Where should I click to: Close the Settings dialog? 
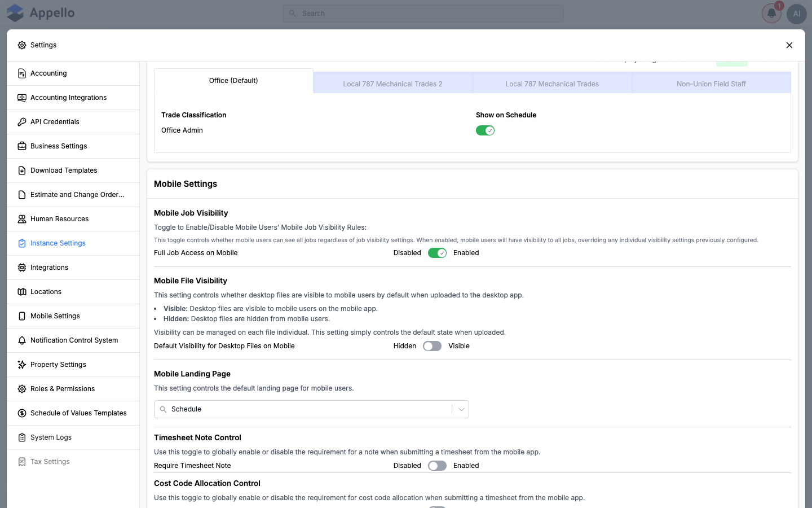tap(789, 45)
